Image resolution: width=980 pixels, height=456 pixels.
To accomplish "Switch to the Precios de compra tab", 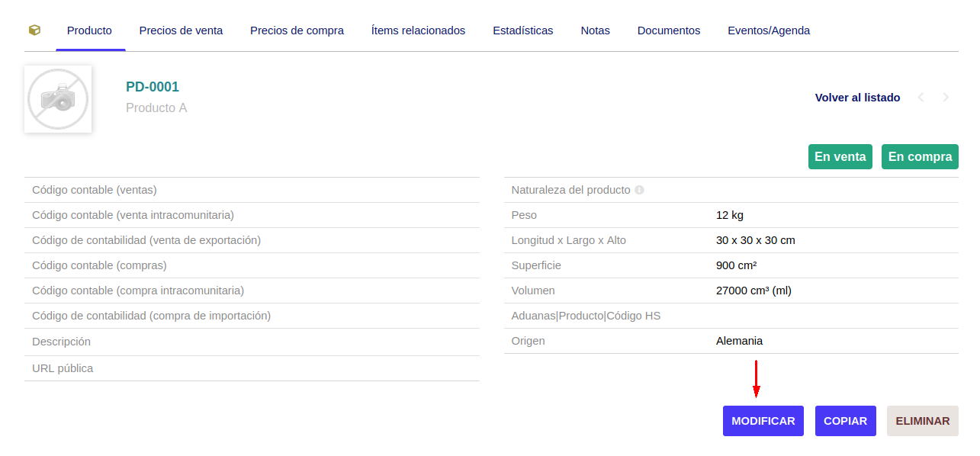I will [297, 30].
